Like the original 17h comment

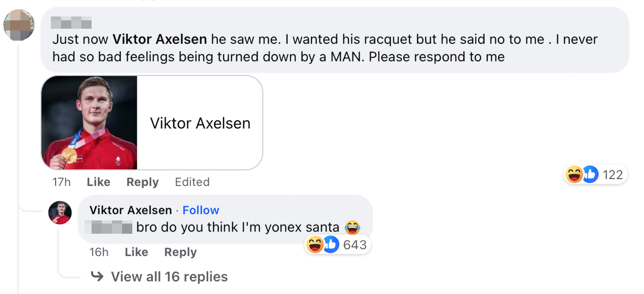(x=99, y=182)
